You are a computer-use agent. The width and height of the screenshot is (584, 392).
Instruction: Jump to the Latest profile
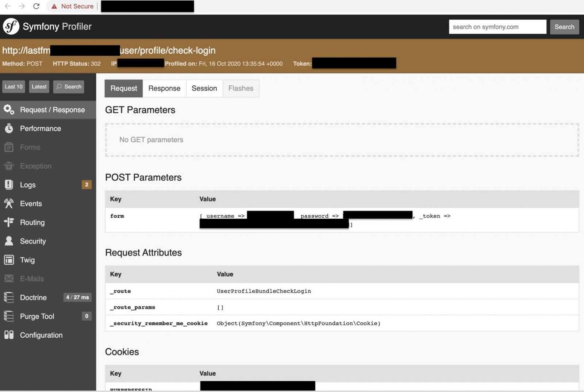[x=39, y=87]
